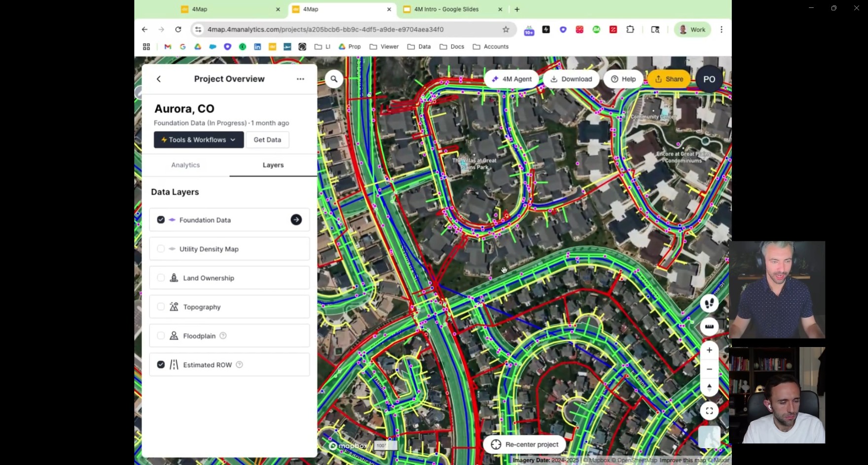Uncheck the Estimated ROW layer
Viewport: 868px width, 465px height.
point(161,365)
